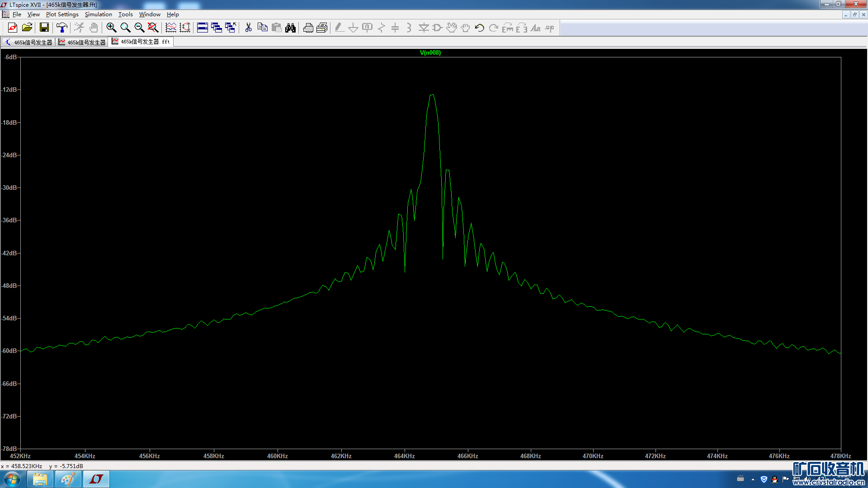Click the Find binoculars icon
This screenshot has height=488, width=868.
point(290,28)
